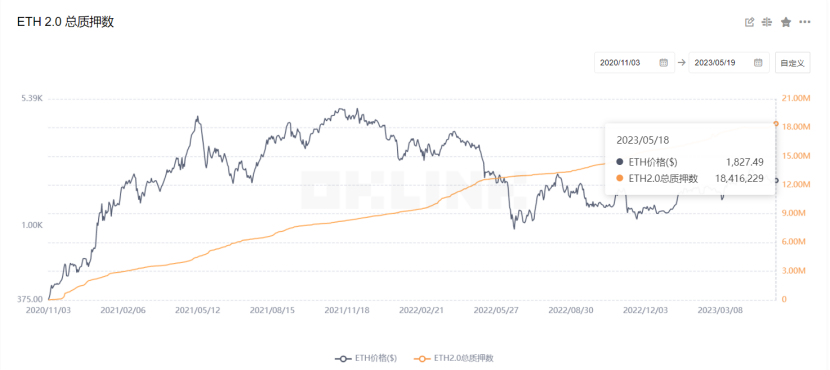The width and height of the screenshot is (830, 370).
Task: Open start date picker showing 2020/11/03
Action: tap(634, 62)
